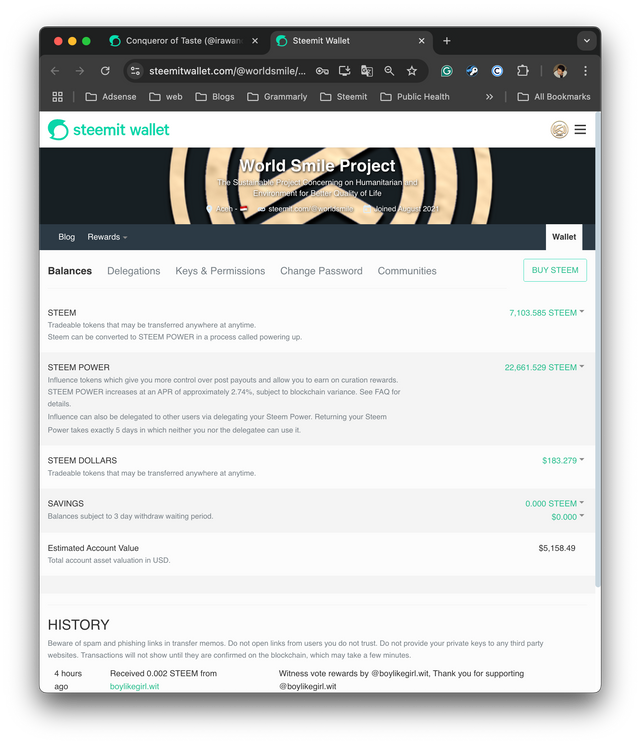Open a new browser tab
Viewport: 640px width, 744px height.
(x=446, y=41)
